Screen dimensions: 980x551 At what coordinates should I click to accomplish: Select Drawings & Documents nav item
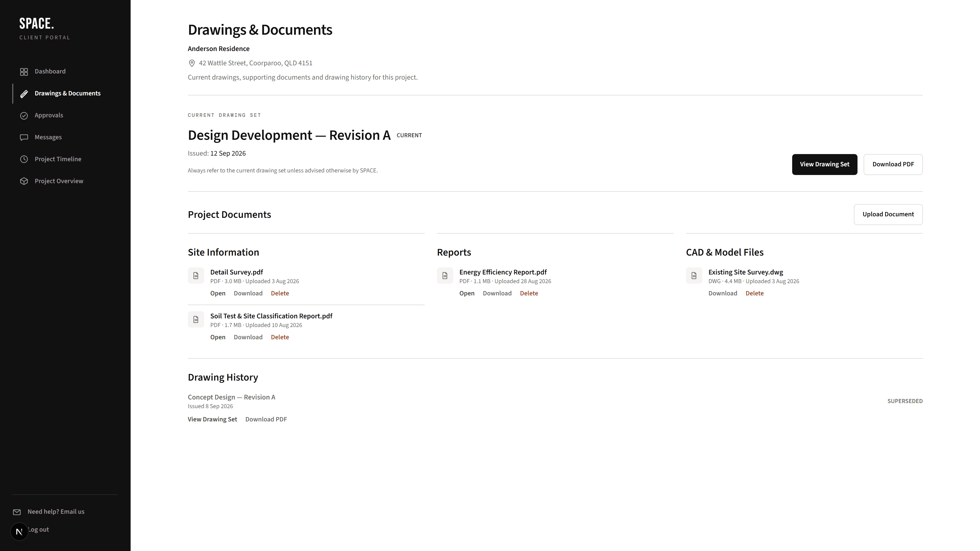(67, 94)
